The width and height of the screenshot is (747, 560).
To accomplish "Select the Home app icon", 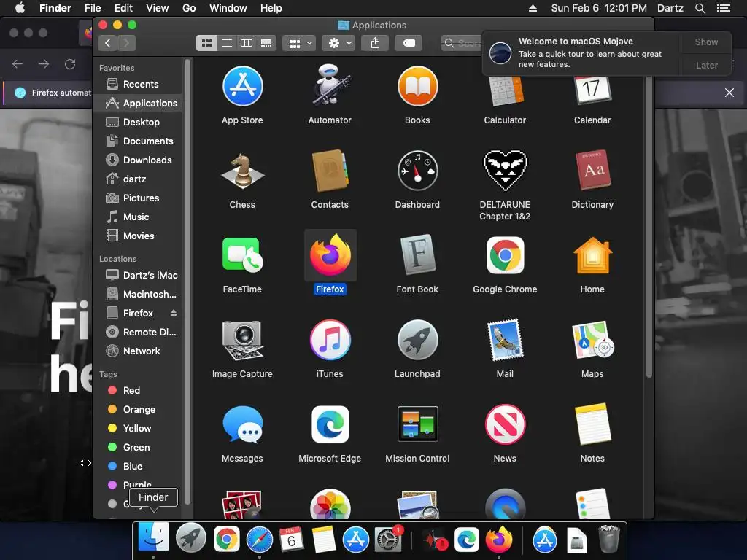I will (592, 255).
